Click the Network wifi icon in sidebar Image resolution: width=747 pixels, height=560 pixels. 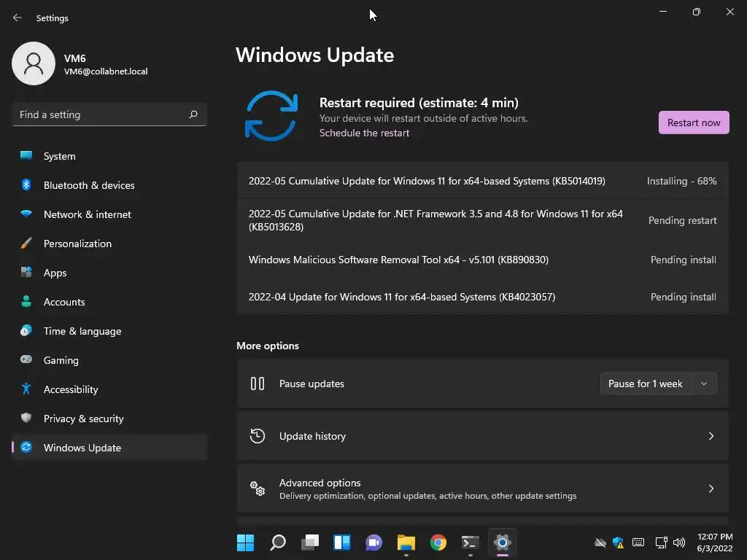(x=26, y=214)
